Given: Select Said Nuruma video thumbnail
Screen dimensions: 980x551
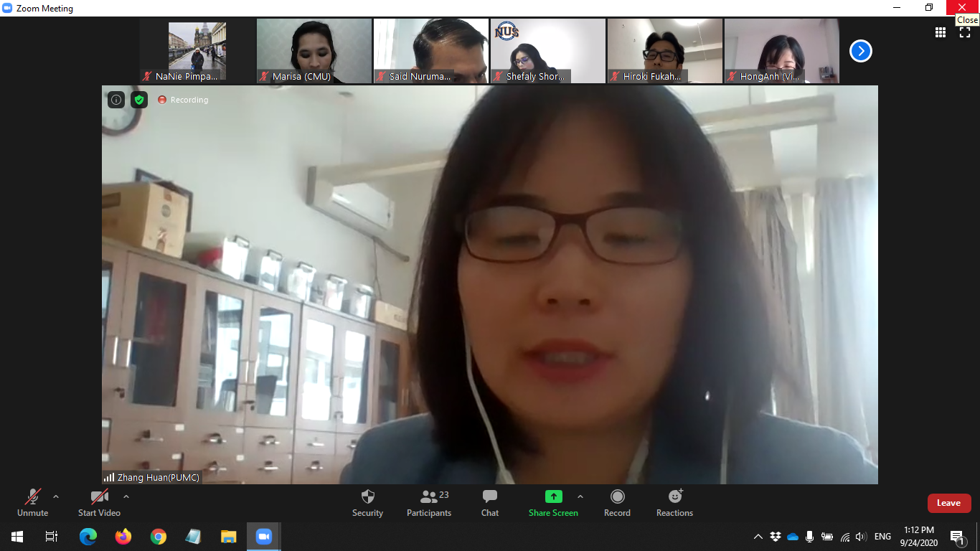Looking at the screenshot, I should click(431, 51).
